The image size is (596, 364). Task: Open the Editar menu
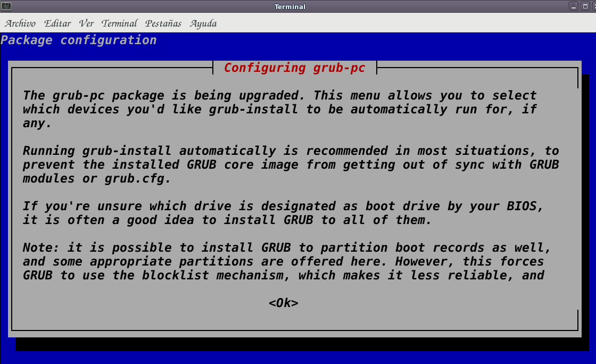coord(57,23)
